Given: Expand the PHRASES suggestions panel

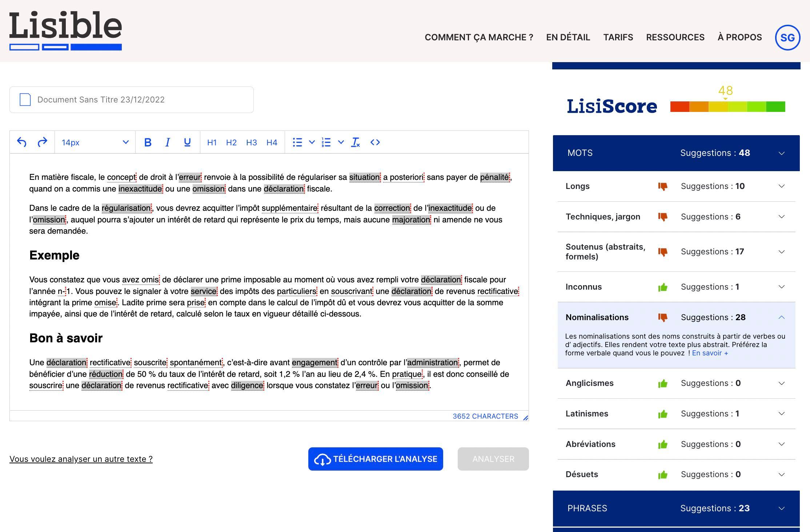Looking at the screenshot, I should click(x=781, y=508).
